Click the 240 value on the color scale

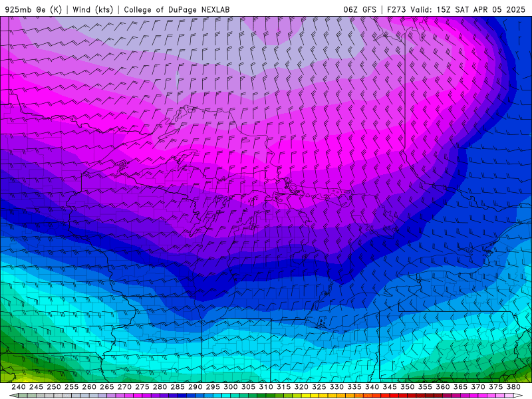19,387
